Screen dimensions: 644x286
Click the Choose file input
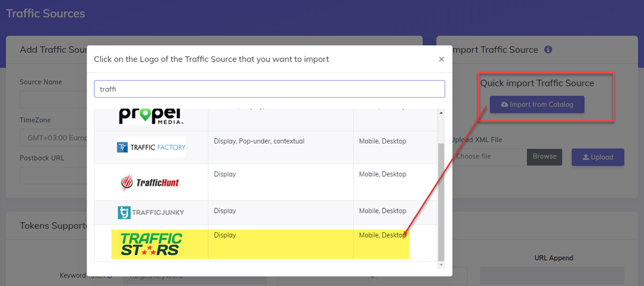(489, 157)
